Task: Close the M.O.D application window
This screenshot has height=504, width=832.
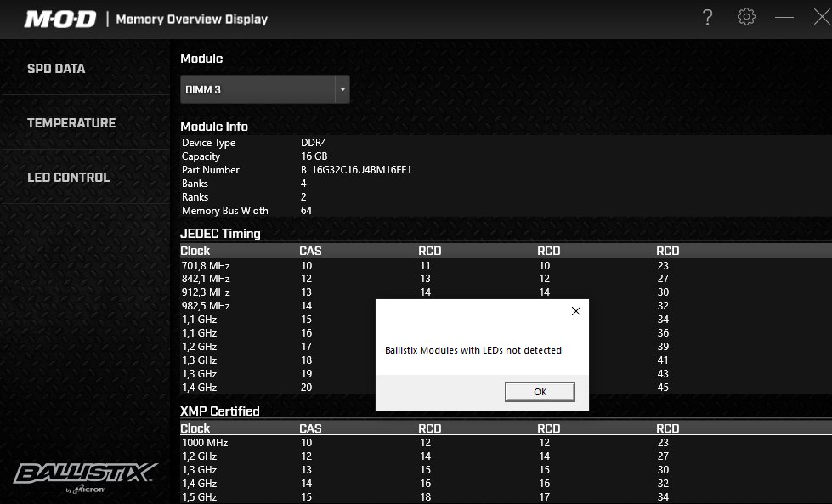Action: [x=821, y=18]
